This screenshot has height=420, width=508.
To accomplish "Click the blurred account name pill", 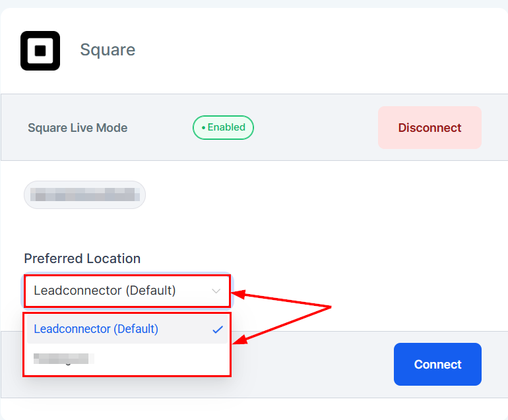I will (x=85, y=195).
